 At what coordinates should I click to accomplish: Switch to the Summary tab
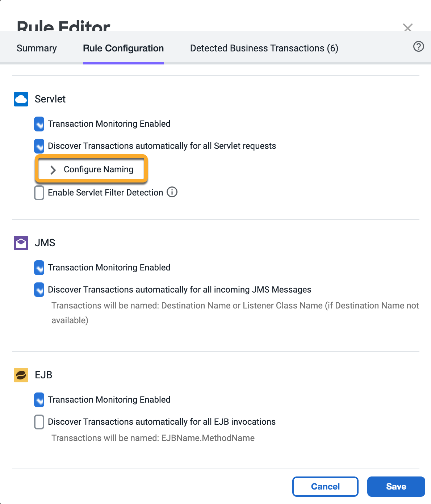[37, 48]
